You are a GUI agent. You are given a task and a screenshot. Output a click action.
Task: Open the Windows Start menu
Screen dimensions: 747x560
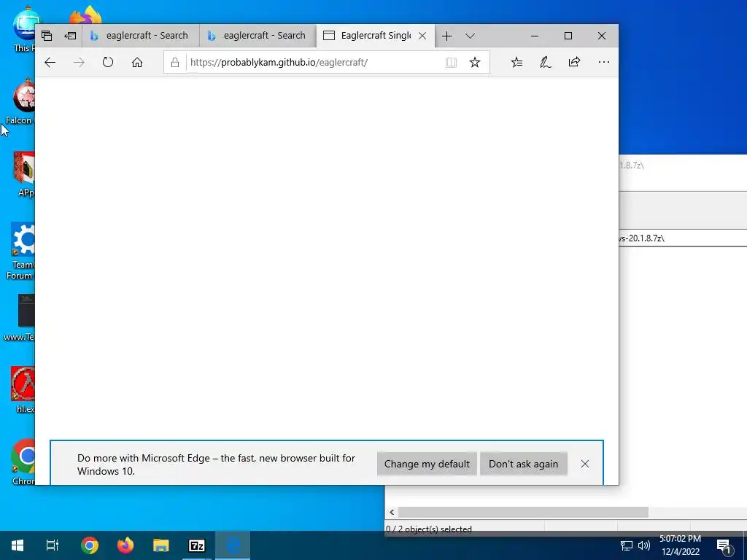click(18, 545)
